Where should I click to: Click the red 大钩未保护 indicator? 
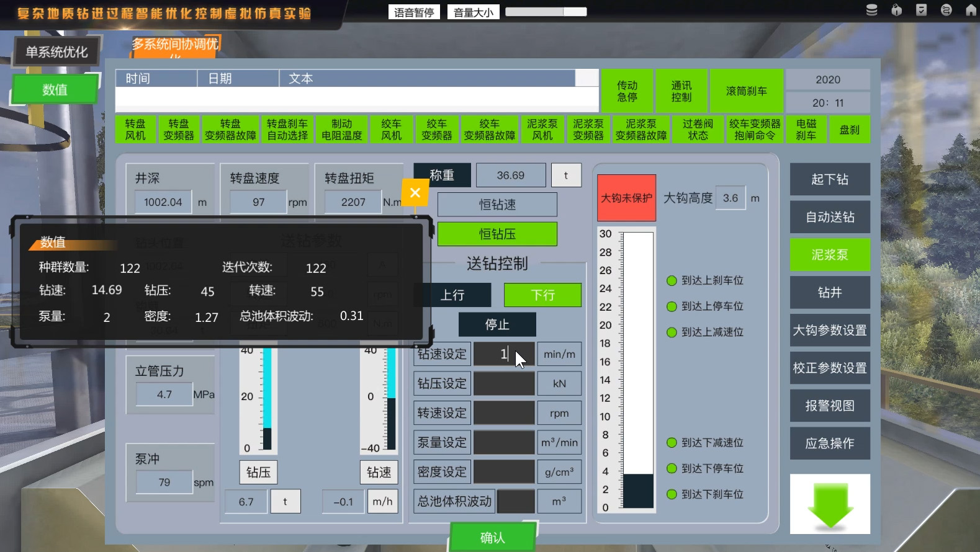[x=626, y=198]
